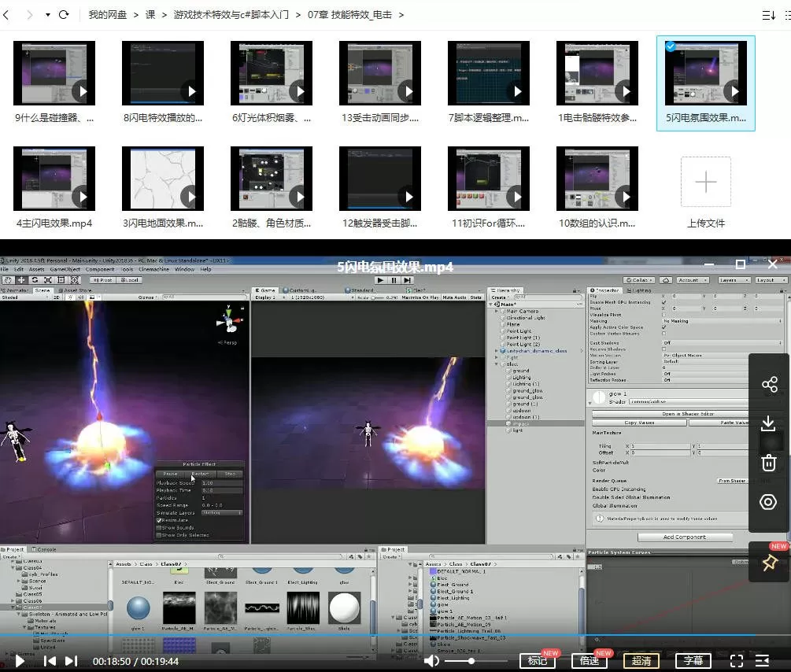Image resolution: width=791 pixels, height=672 pixels.
Task: Pin the video using the pin icon
Action: (769, 563)
